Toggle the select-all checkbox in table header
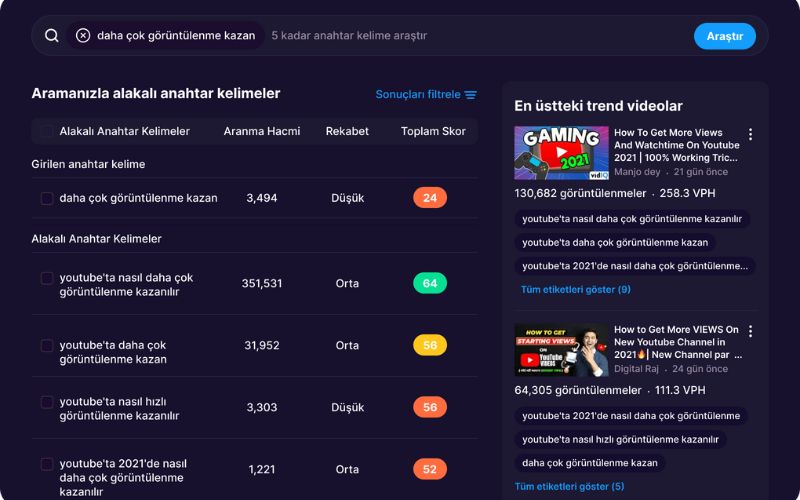 click(47, 131)
